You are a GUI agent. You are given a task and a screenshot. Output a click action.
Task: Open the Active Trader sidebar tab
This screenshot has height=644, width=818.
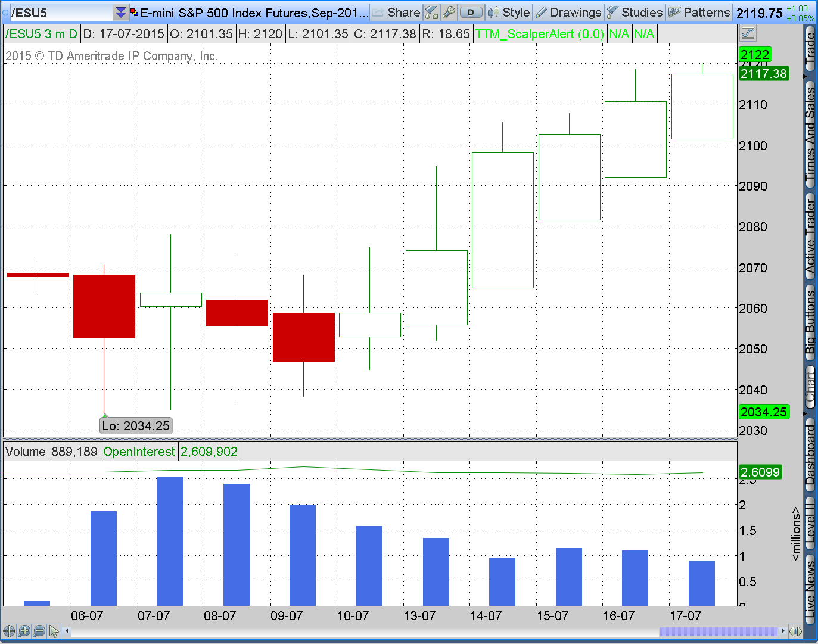(x=810, y=237)
